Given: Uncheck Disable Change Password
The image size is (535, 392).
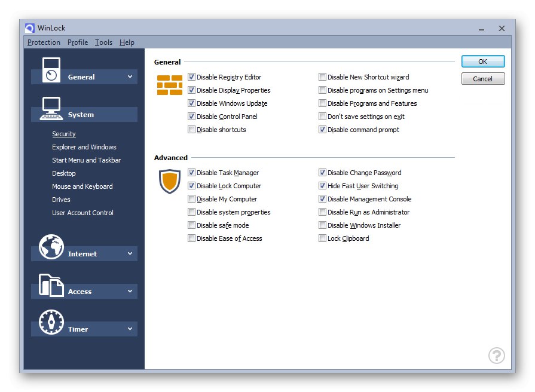Looking at the screenshot, I should [x=322, y=173].
